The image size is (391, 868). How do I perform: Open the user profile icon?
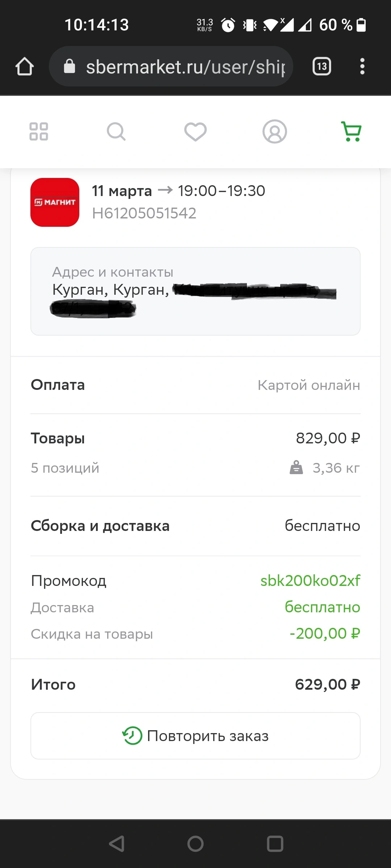[275, 131]
